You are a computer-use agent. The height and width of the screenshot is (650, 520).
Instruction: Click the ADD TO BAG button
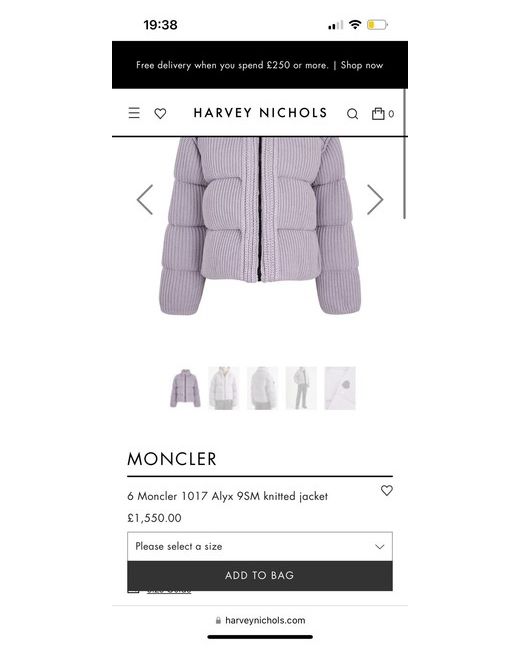pos(260,576)
